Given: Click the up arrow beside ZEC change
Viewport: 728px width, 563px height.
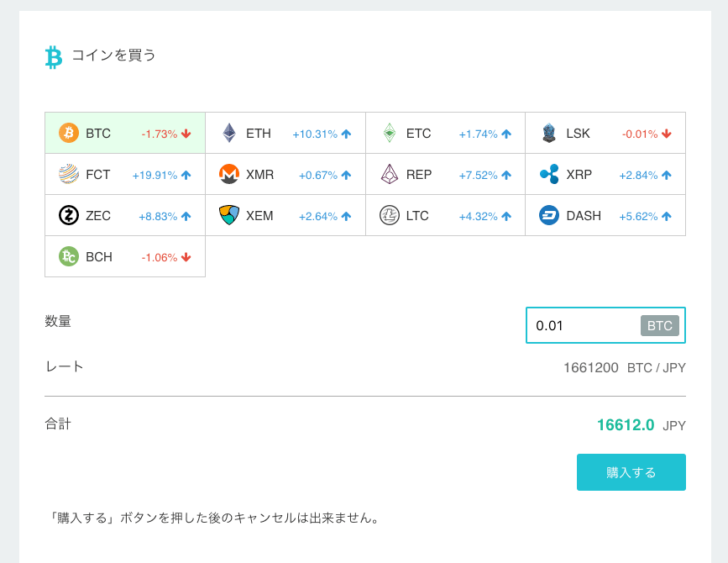Looking at the screenshot, I should click(186, 216).
